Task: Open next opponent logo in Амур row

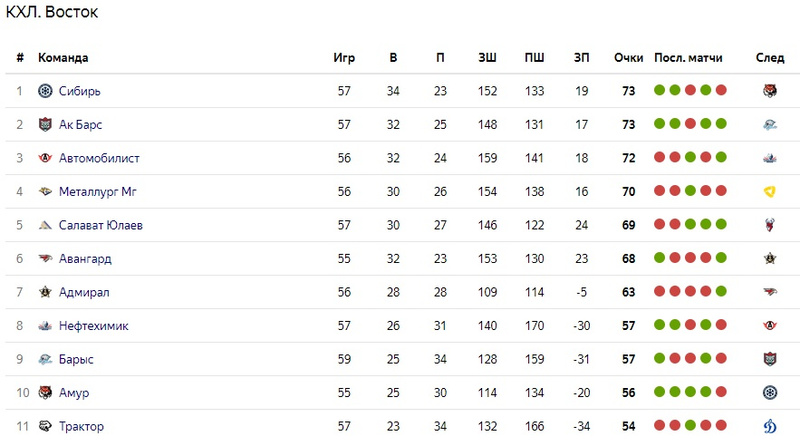Action: coord(770,393)
